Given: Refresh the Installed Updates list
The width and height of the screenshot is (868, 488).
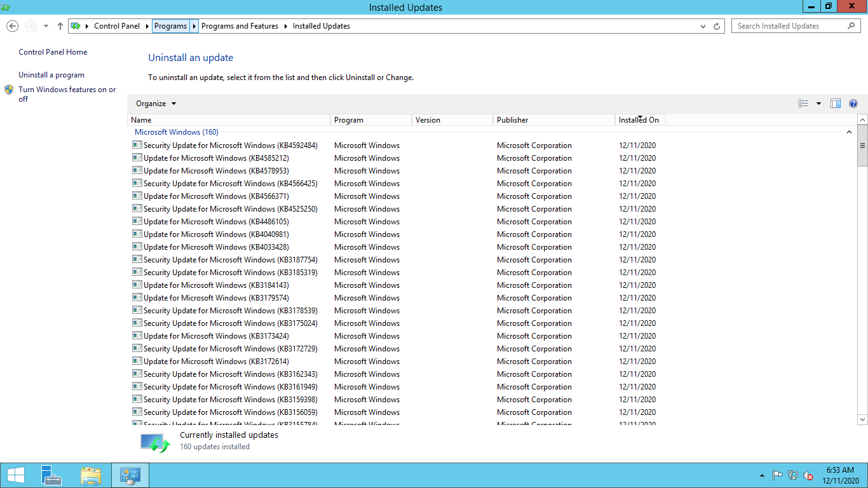Looking at the screenshot, I should pyautogui.click(x=717, y=26).
